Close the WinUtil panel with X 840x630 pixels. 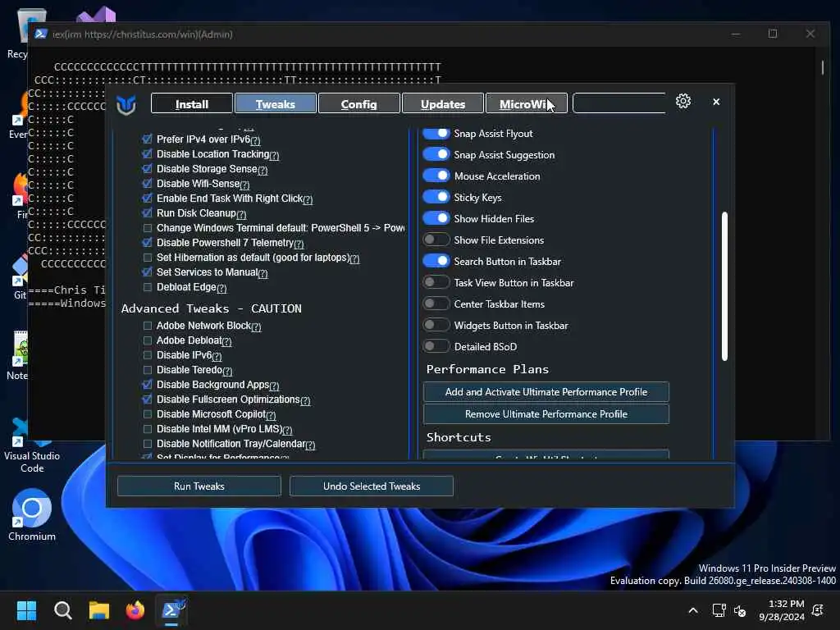click(x=716, y=102)
